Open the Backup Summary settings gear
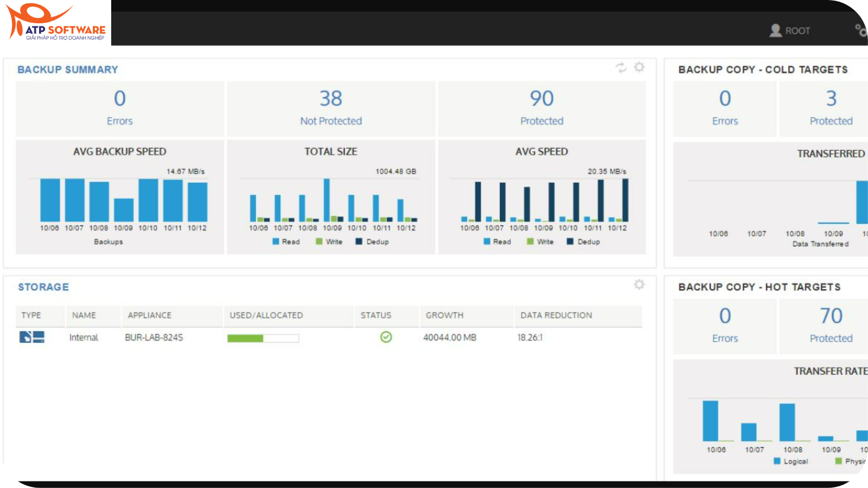 639,67
